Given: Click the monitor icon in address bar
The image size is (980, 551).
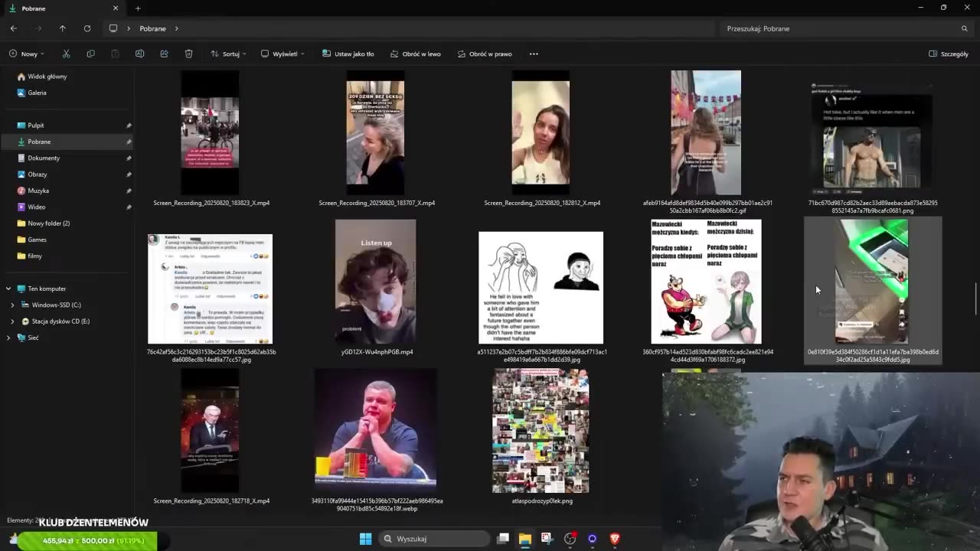Looking at the screenshot, I should tap(113, 28).
